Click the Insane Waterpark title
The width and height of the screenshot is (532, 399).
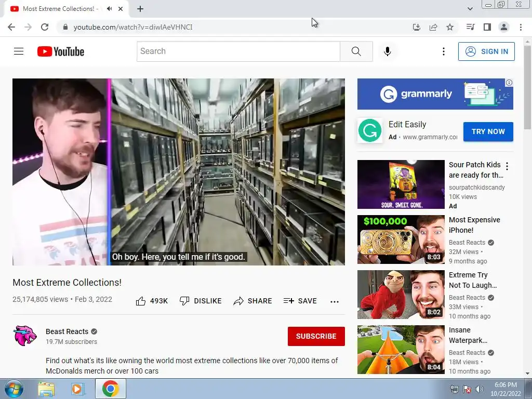click(468, 335)
